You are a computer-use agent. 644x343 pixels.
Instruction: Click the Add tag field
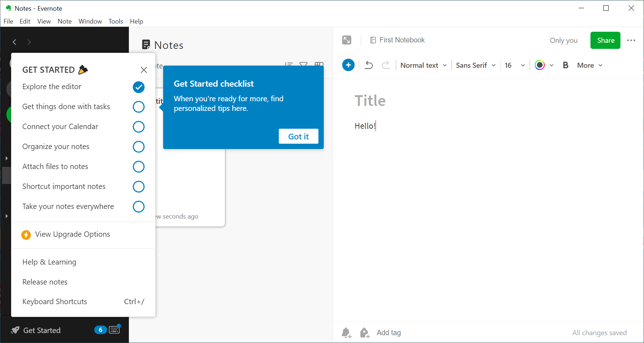pos(389,333)
